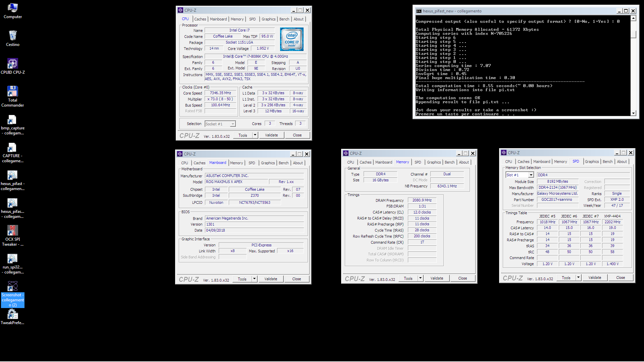Image resolution: width=644 pixels, height=362 pixels.
Task: Open the Cestino recycle bin icon
Action: click(x=12, y=39)
